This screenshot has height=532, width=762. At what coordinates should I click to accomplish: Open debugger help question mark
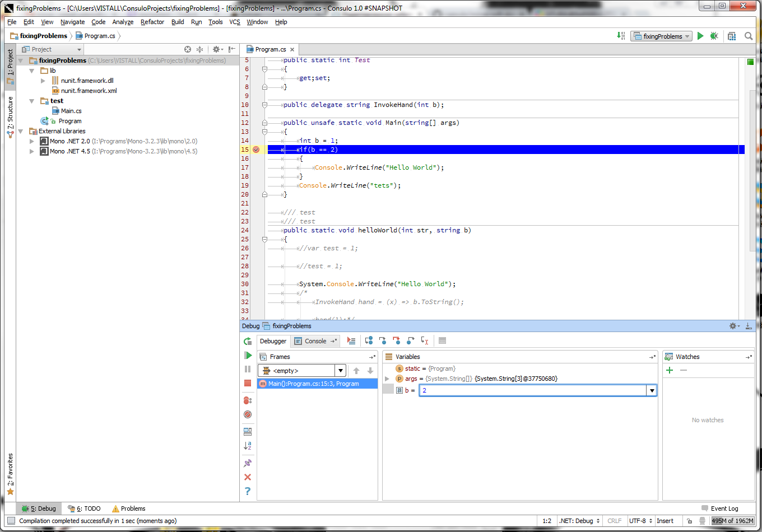(x=248, y=491)
